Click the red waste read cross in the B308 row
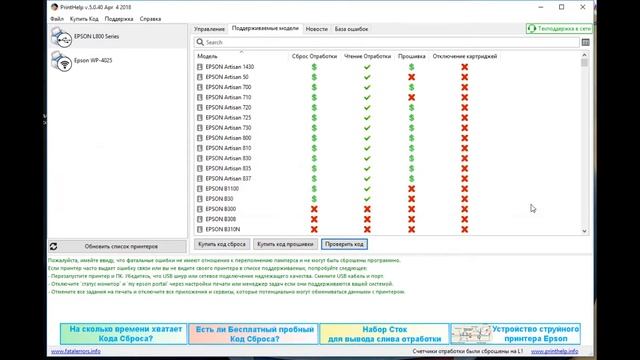Viewport: 640px width, 360px height. tap(367, 219)
